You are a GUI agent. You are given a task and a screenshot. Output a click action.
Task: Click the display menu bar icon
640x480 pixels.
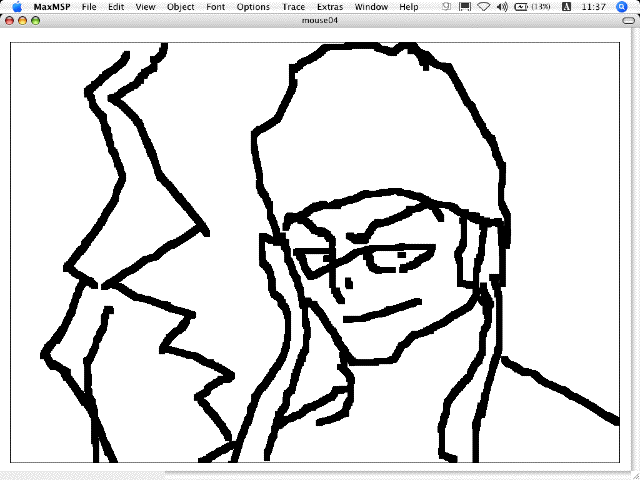coord(465,7)
